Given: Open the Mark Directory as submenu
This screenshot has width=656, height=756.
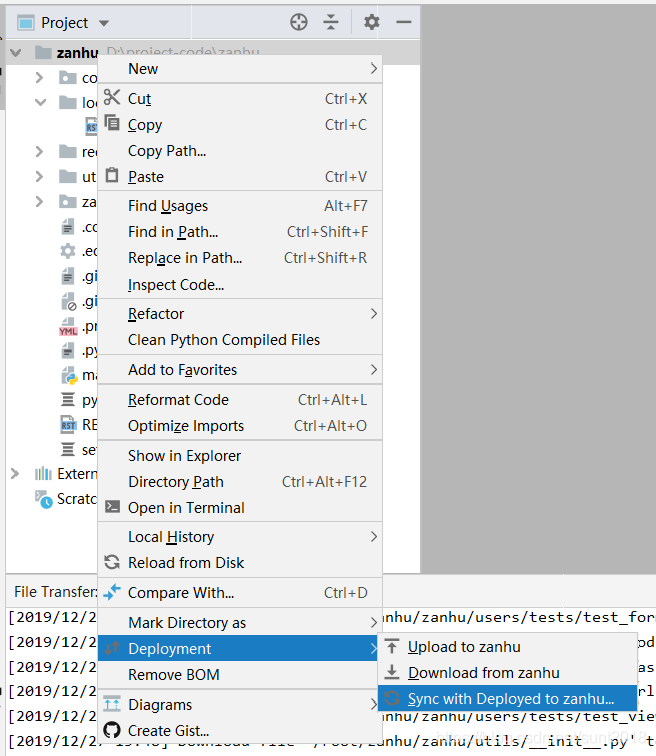Looking at the screenshot, I should click(x=240, y=622).
